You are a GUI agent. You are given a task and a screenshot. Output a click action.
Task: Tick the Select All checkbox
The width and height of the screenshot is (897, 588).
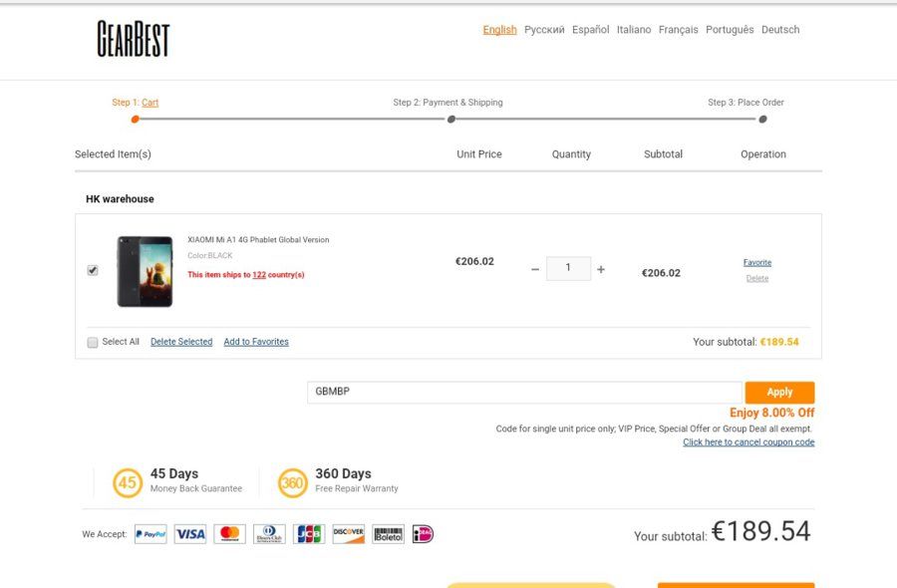tap(93, 342)
